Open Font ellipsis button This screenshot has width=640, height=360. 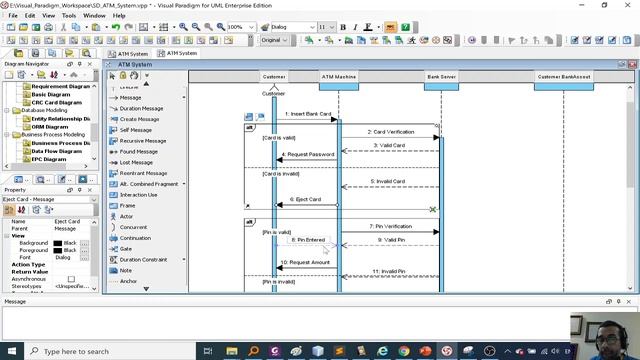[x=84, y=258]
